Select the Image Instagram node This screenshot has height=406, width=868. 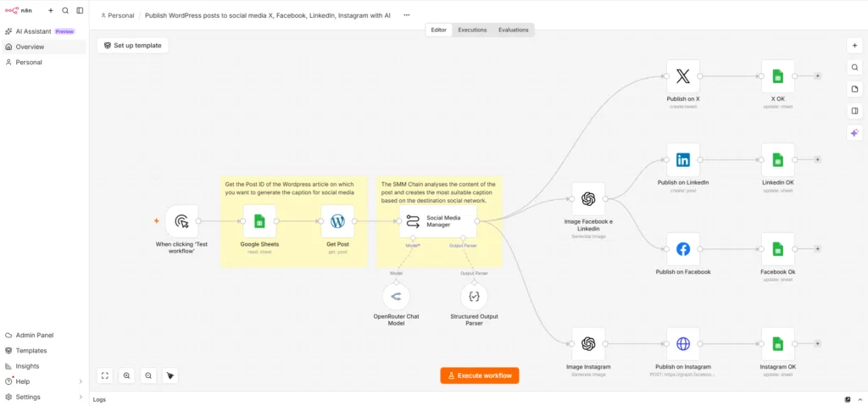pos(588,344)
